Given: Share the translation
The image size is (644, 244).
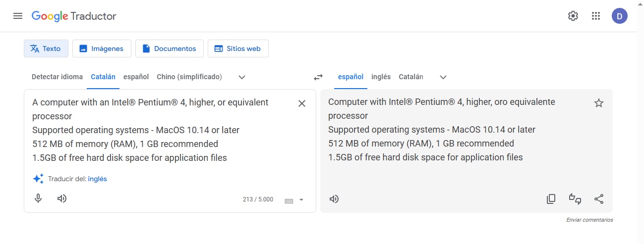Looking at the screenshot, I should coord(599,199).
